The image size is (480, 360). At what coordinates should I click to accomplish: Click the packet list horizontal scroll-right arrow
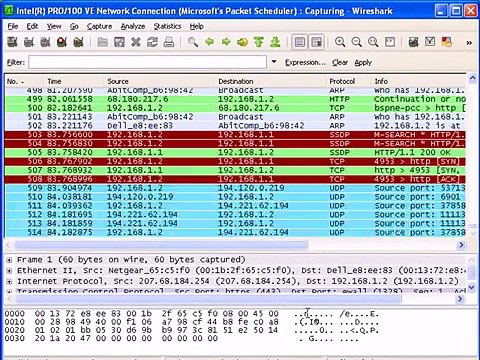tap(461, 245)
